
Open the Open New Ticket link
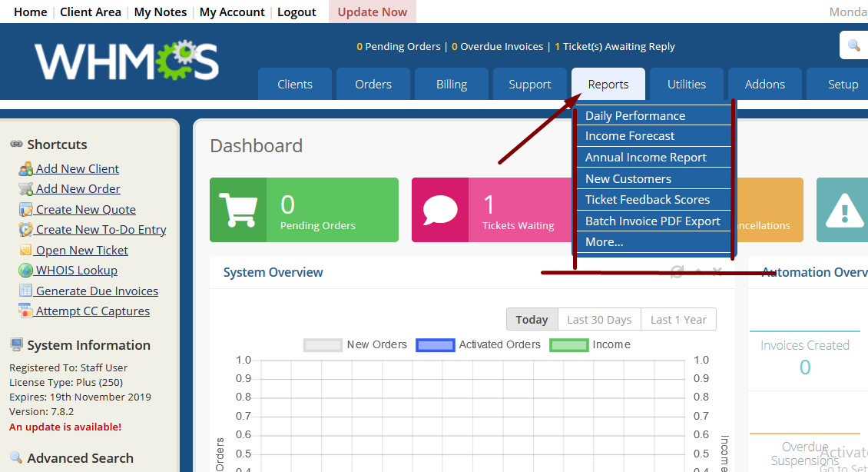point(82,250)
